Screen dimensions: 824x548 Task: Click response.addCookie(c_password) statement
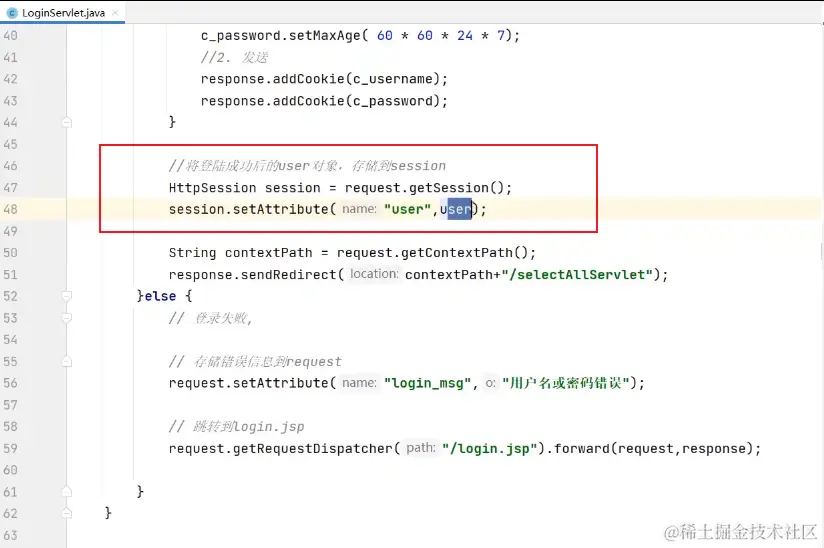[x=324, y=101]
